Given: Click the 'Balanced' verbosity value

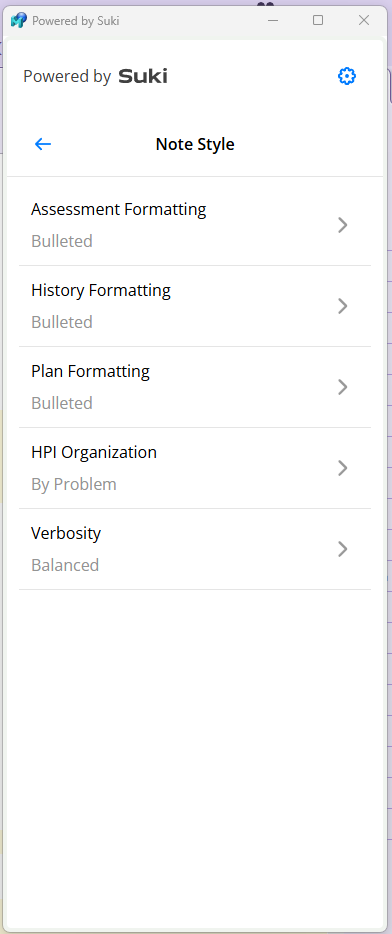Looking at the screenshot, I should click(65, 565).
